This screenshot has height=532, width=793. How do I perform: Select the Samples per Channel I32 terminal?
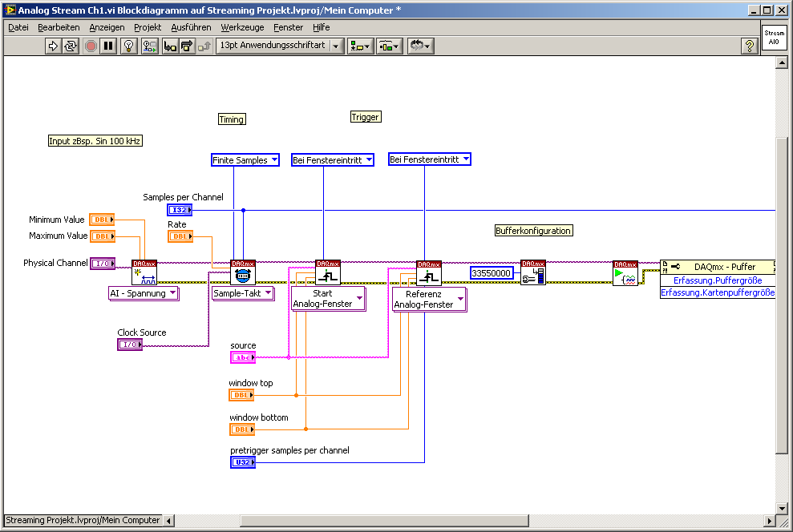coord(180,210)
